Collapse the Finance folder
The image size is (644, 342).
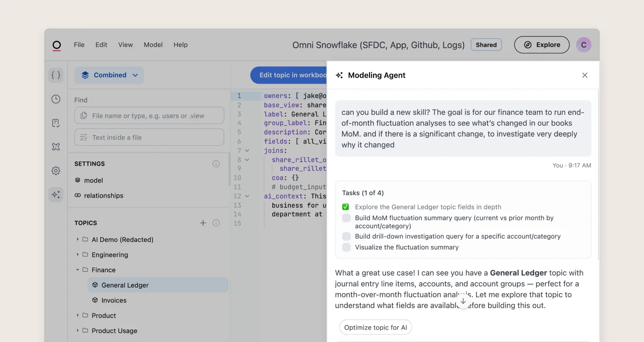pos(78,270)
